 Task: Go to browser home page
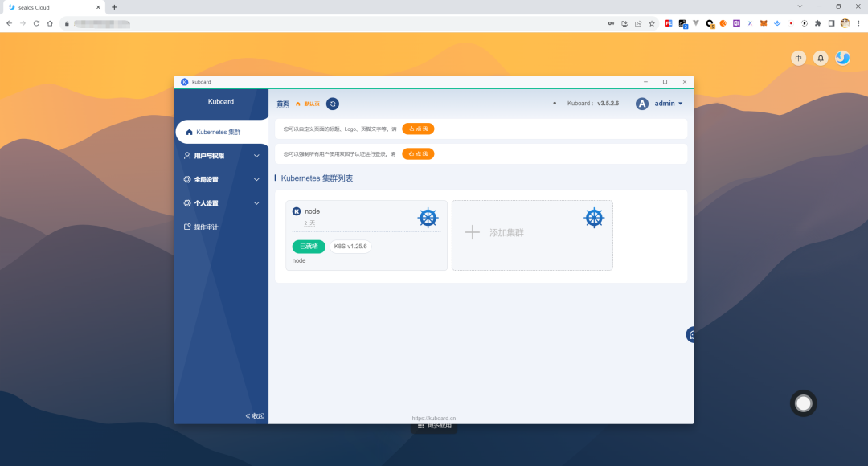click(50, 23)
